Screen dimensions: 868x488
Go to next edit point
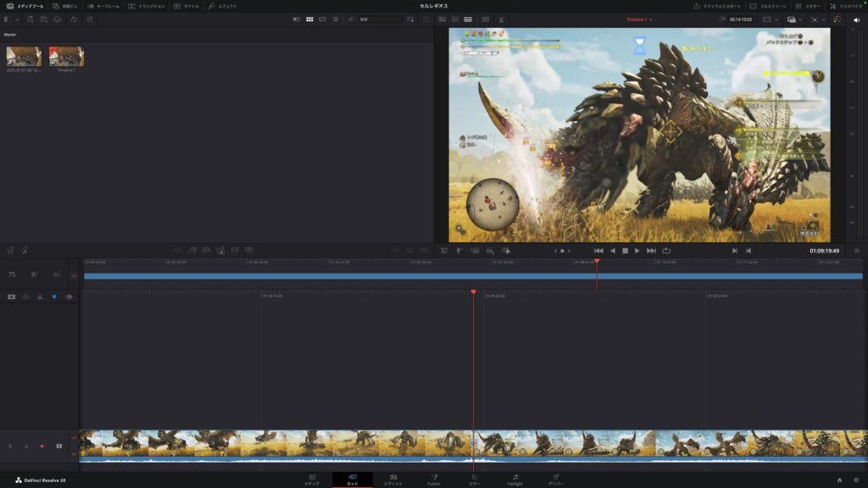pos(735,251)
